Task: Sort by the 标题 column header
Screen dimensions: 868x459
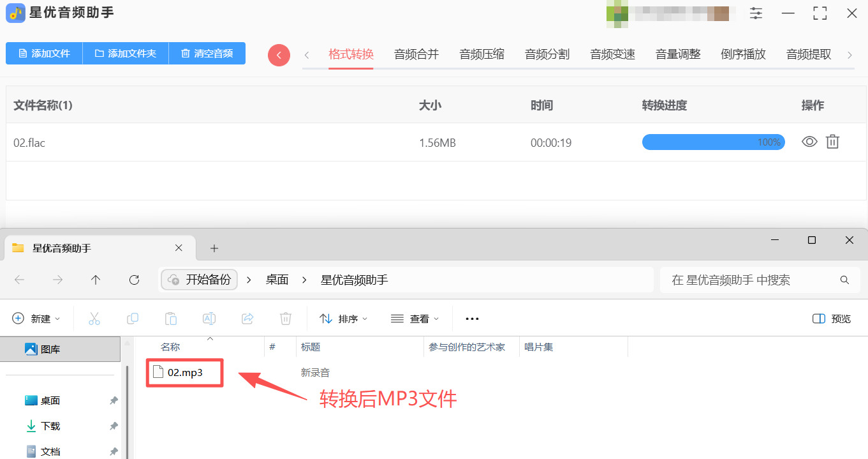Action: coord(311,347)
